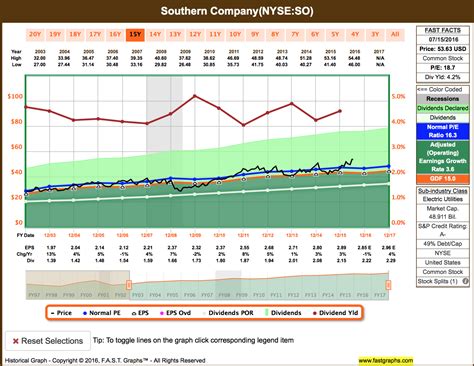
Task: Toggle the EPS Ovd legend item
Action: [176, 313]
